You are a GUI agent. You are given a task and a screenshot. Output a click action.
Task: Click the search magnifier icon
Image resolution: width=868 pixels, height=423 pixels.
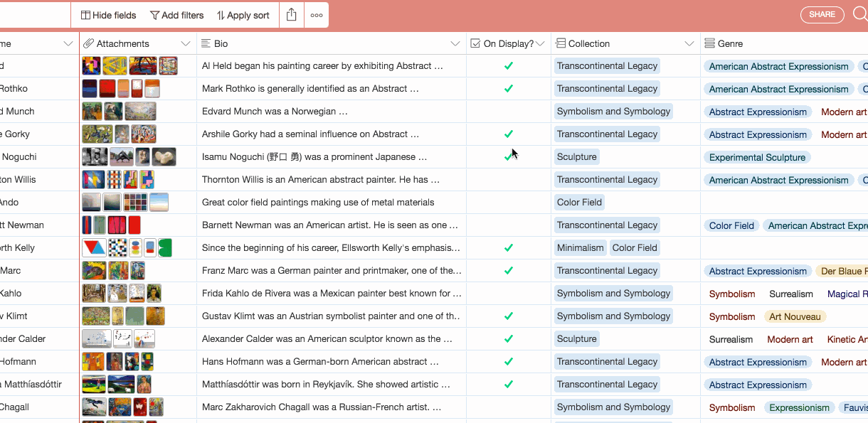859,14
